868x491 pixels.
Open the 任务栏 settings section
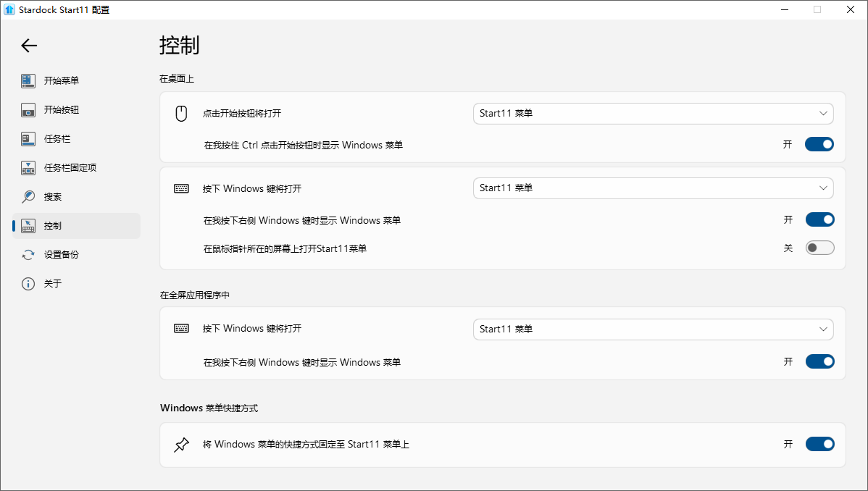(x=28, y=138)
